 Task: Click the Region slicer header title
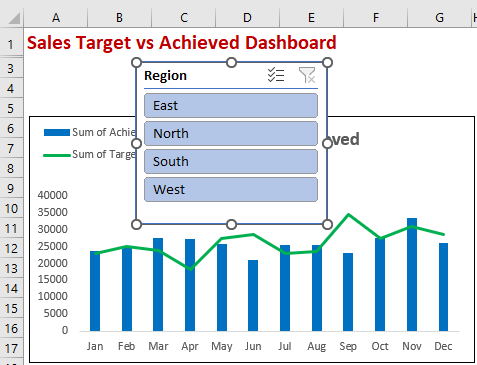point(165,76)
